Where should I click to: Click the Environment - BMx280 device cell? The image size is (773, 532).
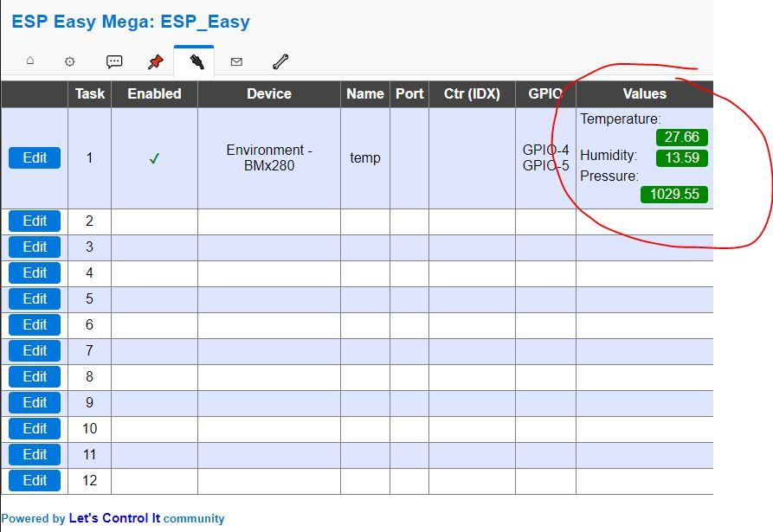click(x=269, y=157)
